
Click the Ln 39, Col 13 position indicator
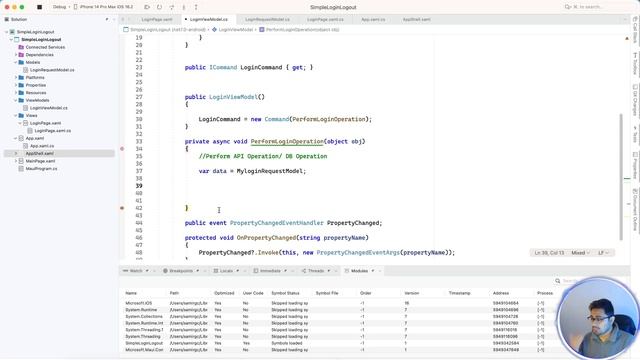549,253
